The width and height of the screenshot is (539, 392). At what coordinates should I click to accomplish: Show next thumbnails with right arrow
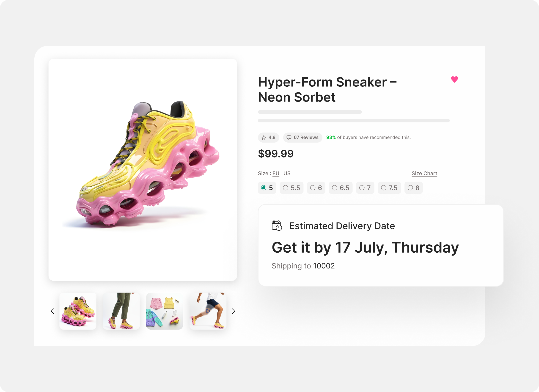233,311
